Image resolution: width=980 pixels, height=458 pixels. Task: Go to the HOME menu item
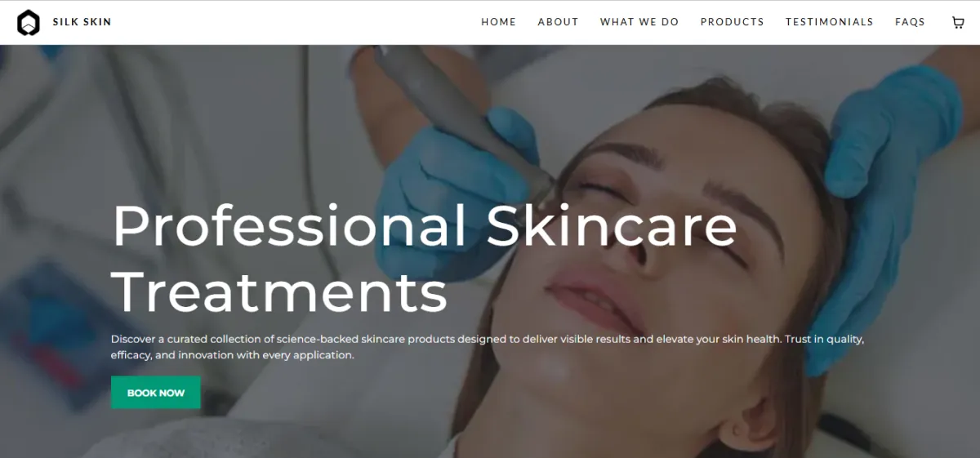[x=498, y=22]
